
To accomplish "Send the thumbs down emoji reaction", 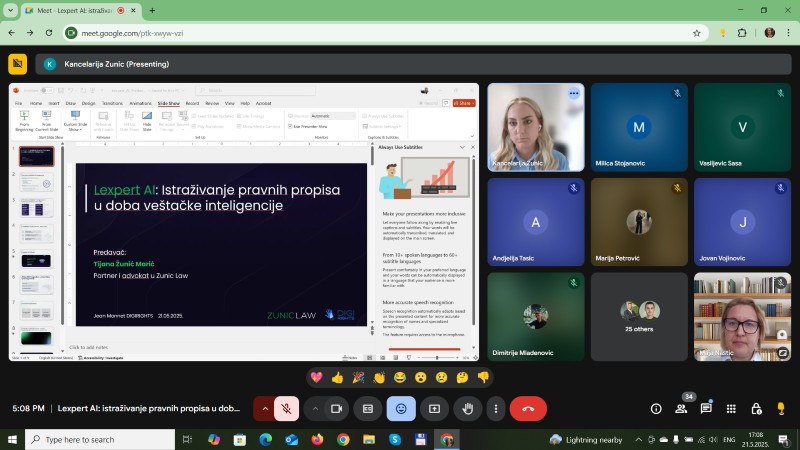I will [x=483, y=378].
